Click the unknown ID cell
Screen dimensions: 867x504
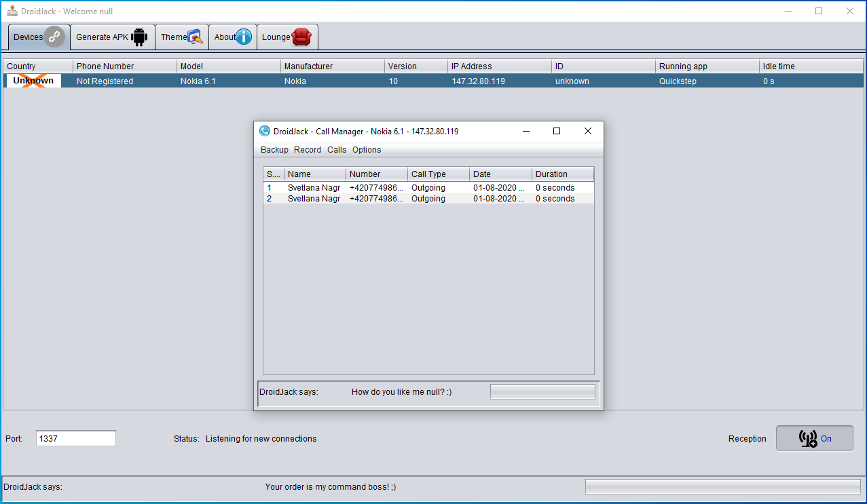point(604,81)
